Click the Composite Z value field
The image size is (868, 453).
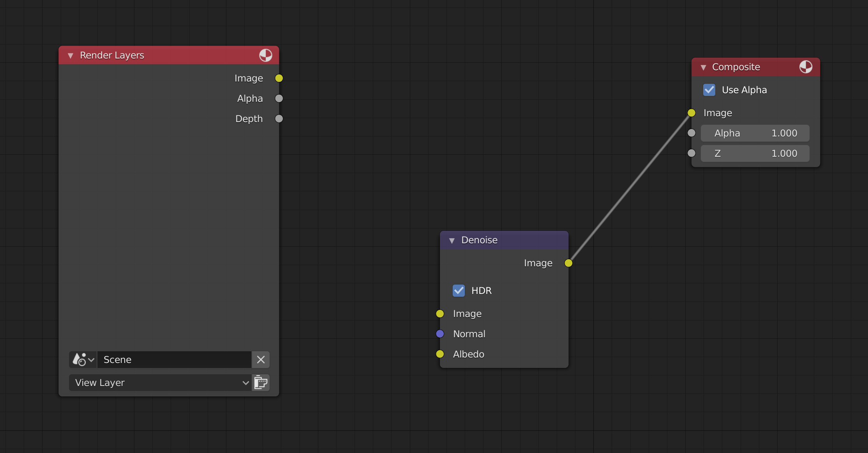tap(755, 154)
